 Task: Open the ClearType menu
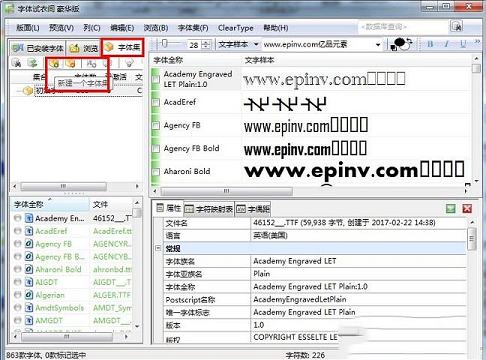pos(236,28)
